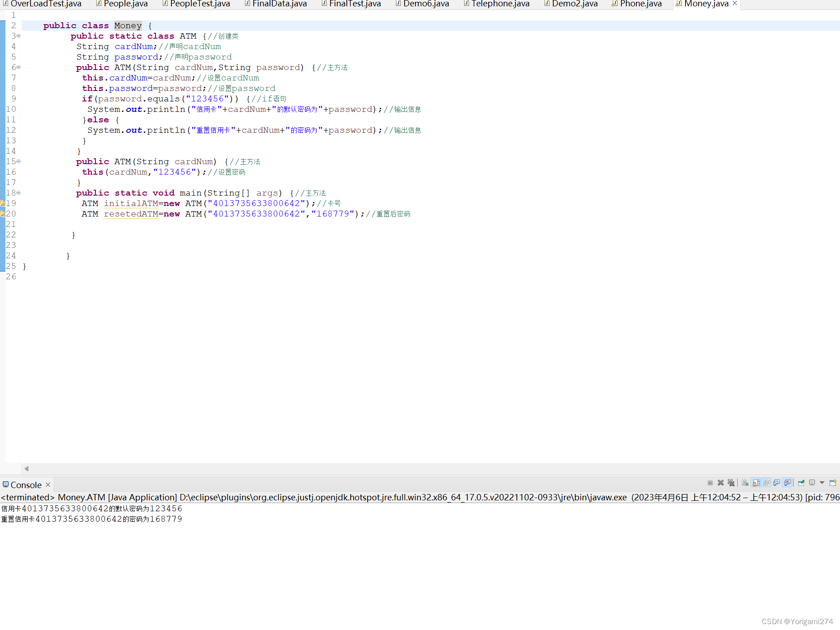Close the Console view tab

[48, 485]
